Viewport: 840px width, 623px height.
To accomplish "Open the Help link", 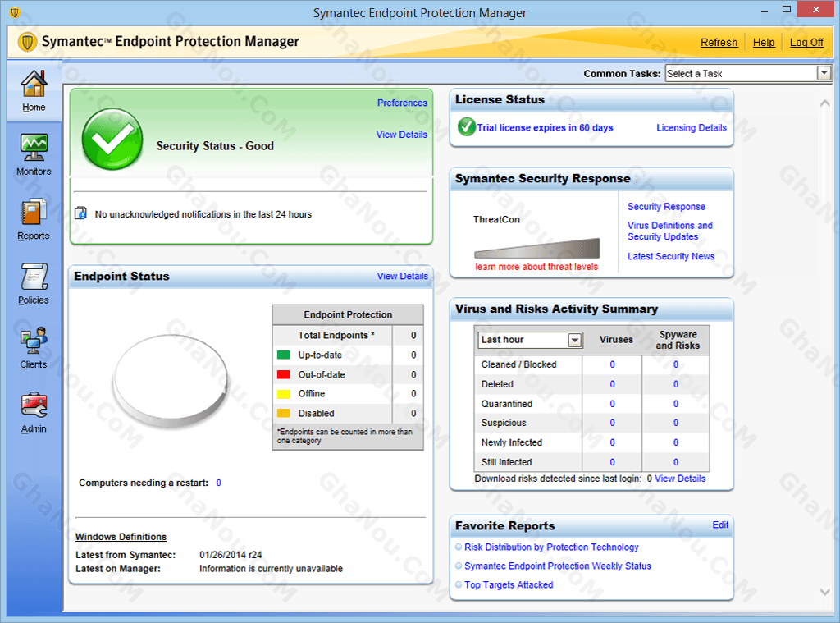I will [x=764, y=43].
